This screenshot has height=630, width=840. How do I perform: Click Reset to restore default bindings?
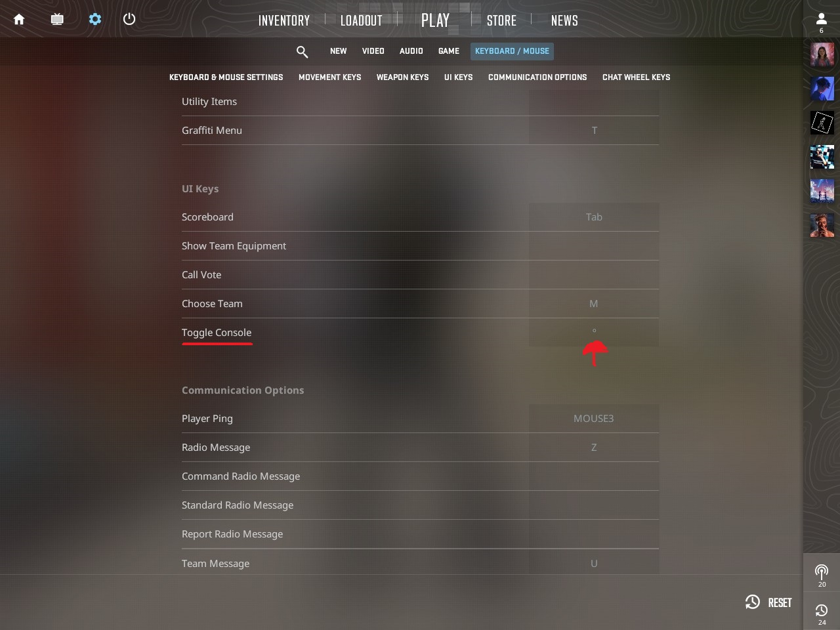click(768, 602)
